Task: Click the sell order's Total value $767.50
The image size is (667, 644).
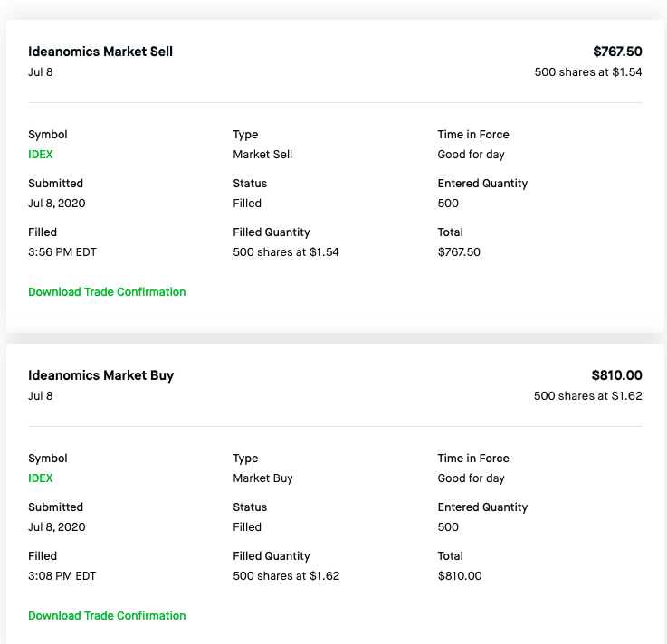Action: click(459, 252)
